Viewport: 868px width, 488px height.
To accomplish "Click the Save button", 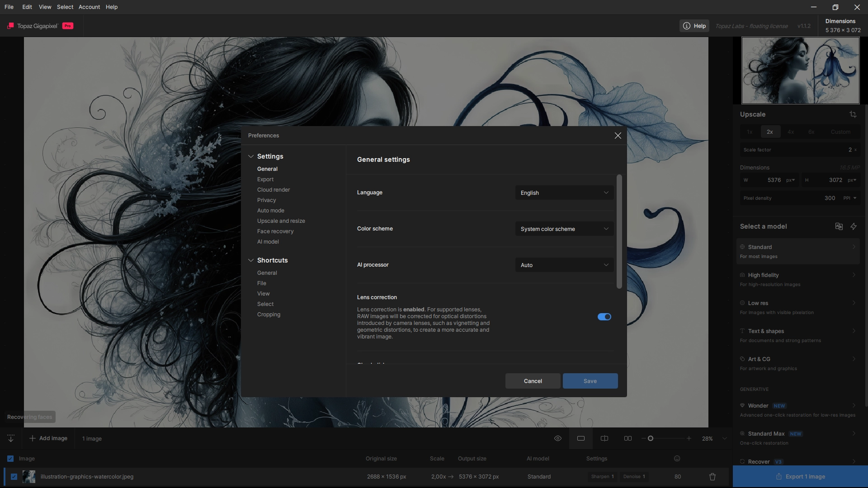I will coord(590,381).
